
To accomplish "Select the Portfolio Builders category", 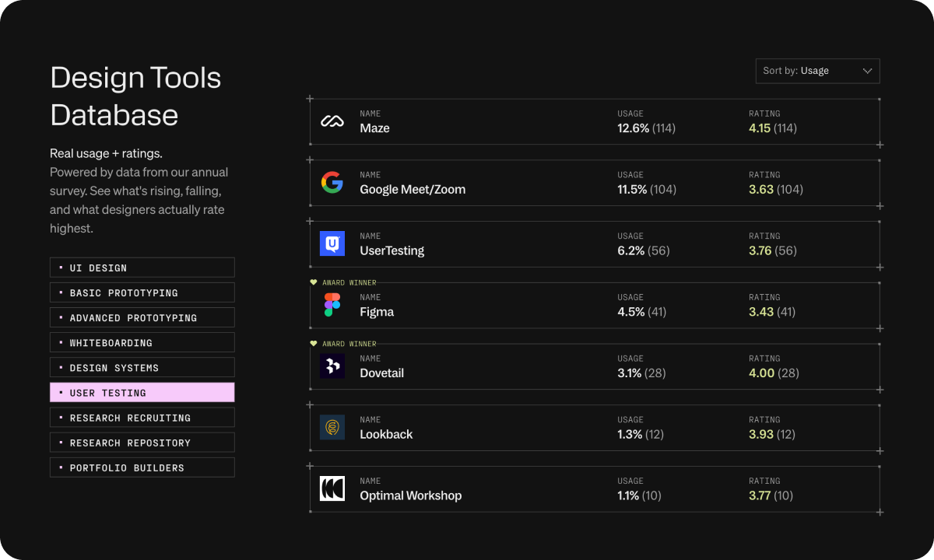I will [142, 467].
